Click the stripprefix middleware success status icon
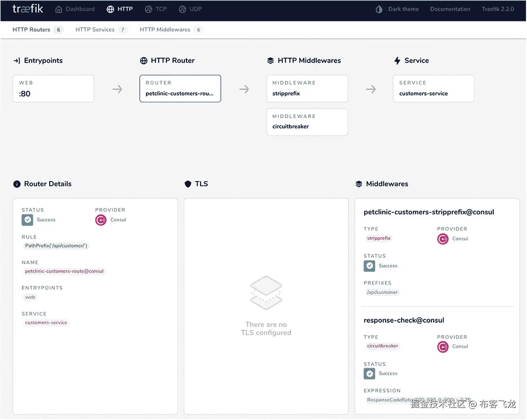Screen dimensions: 527x420 (x=369, y=266)
